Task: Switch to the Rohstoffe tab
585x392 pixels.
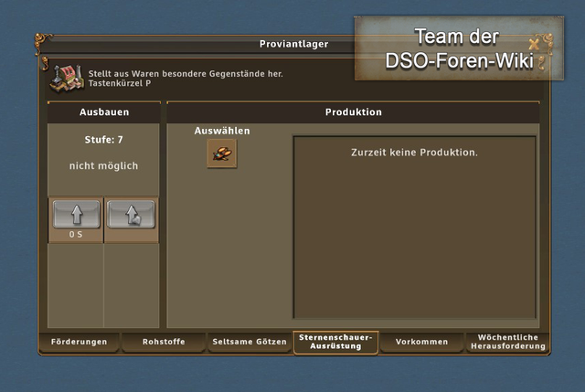Action: click(164, 342)
